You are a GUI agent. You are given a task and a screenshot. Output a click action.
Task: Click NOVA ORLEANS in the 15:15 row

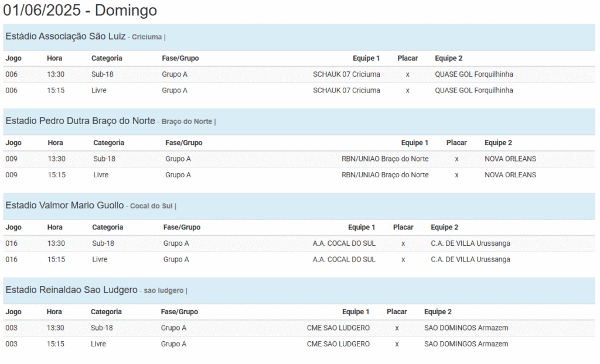(510, 175)
